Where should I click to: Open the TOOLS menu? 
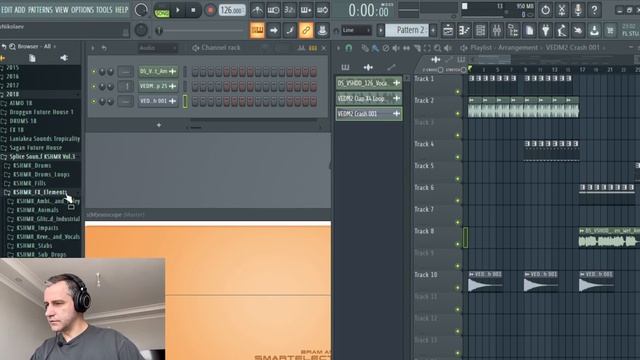[104, 9]
